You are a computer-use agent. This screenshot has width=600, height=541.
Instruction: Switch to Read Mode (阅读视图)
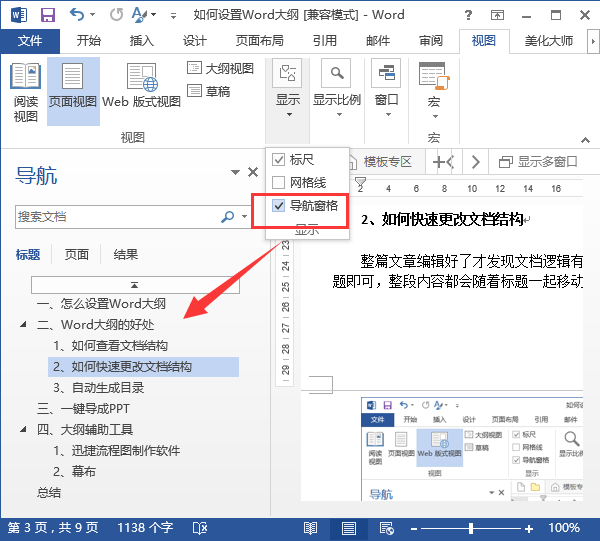[x=26, y=92]
